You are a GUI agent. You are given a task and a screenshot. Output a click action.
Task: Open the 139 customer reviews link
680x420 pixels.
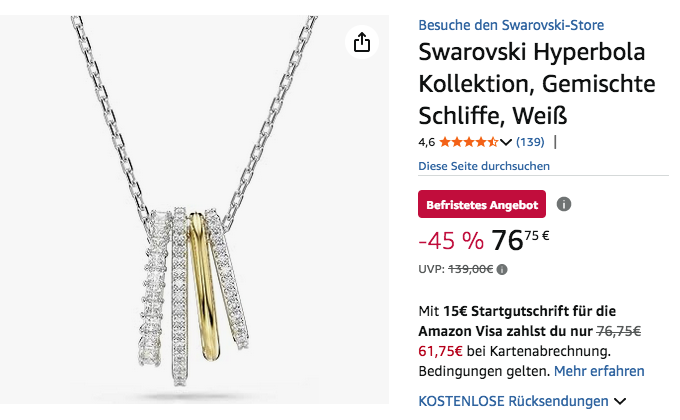click(530, 142)
